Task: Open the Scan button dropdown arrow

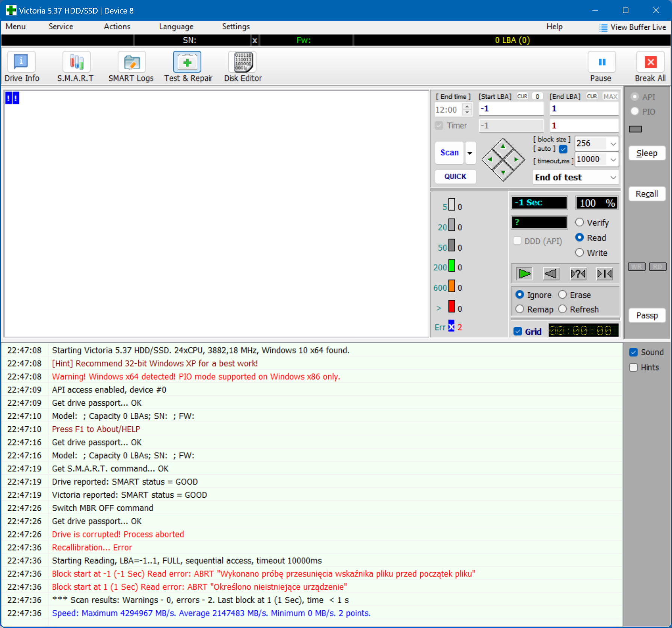Action: [x=470, y=153]
